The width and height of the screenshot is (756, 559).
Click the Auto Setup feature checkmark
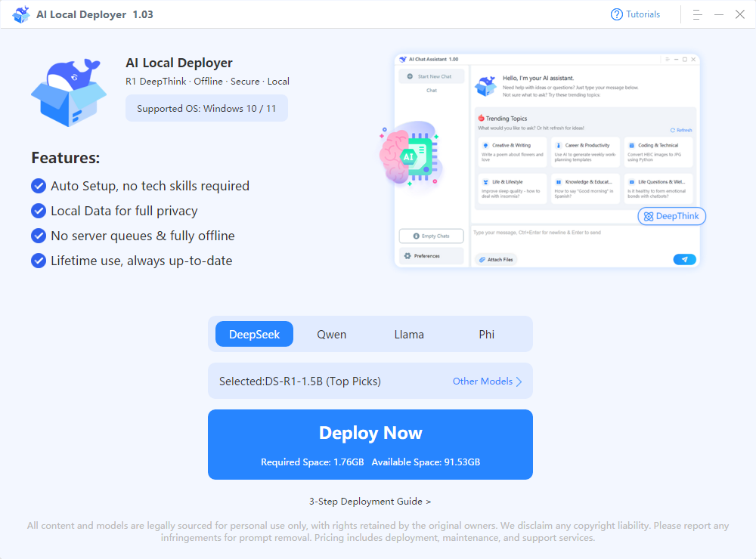[x=39, y=186]
